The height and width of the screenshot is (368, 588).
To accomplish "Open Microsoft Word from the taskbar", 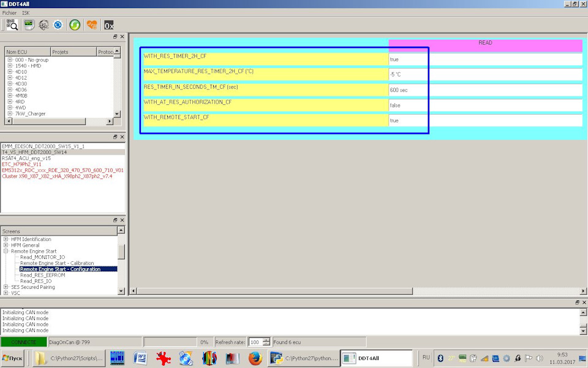I will 140,358.
